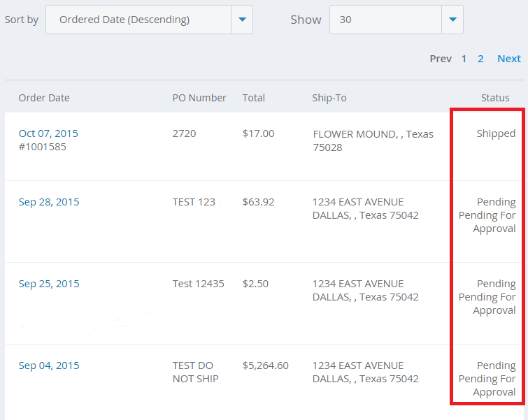
Task: Click the PO Number column header
Action: [x=199, y=98]
